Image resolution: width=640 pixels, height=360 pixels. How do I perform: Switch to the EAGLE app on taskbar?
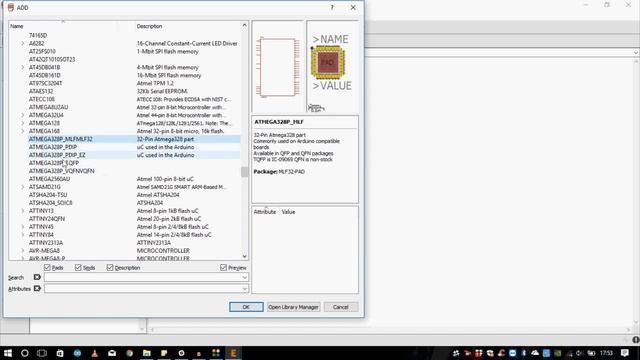[233, 353]
